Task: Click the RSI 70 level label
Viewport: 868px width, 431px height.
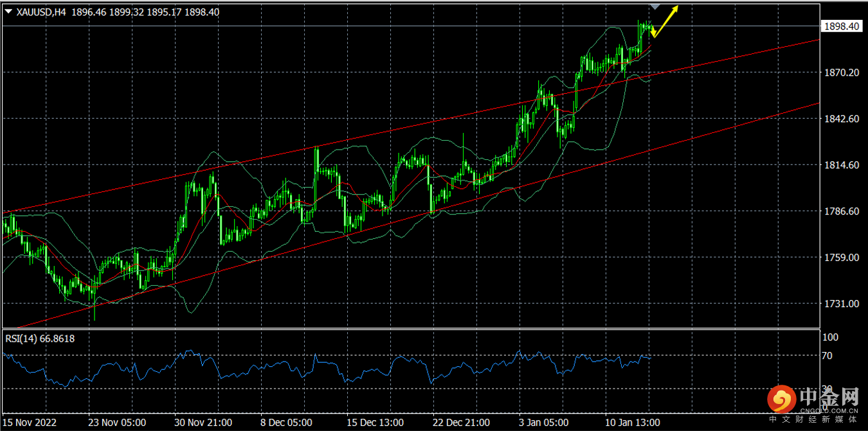Action: pos(829,356)
